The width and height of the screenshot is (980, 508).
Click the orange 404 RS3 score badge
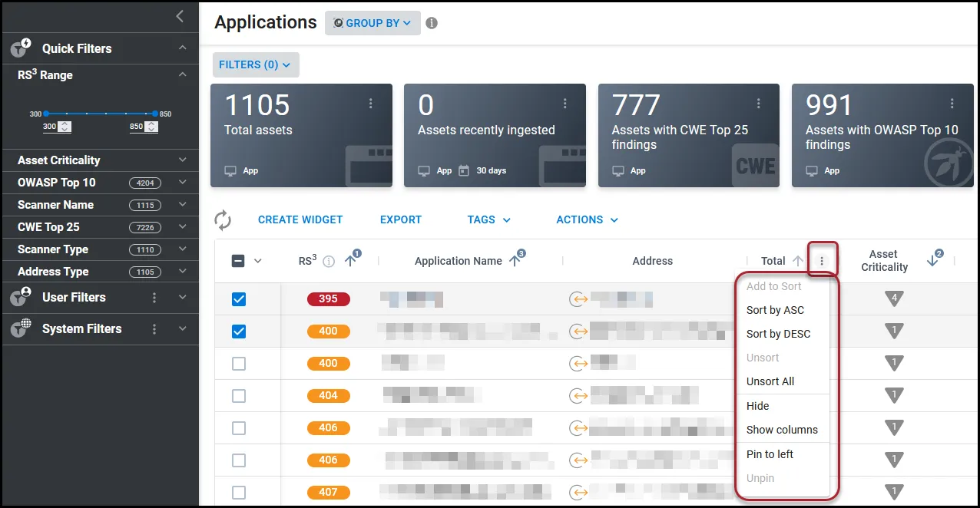pos(328,396)
